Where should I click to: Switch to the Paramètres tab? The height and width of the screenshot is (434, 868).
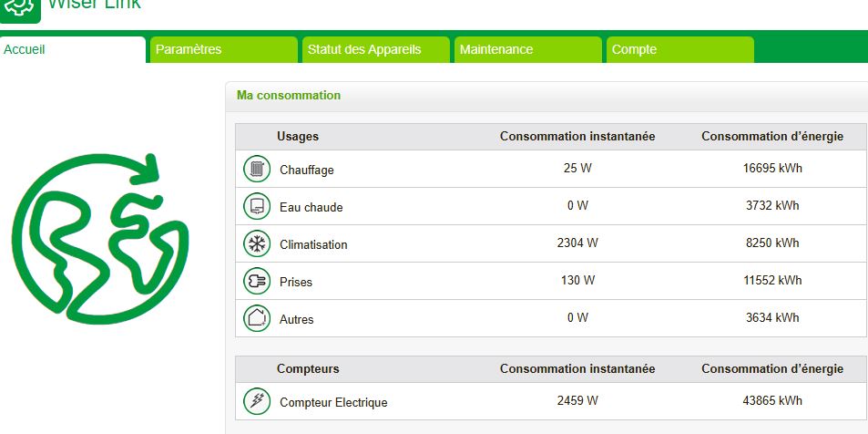(x=224, y=49)
